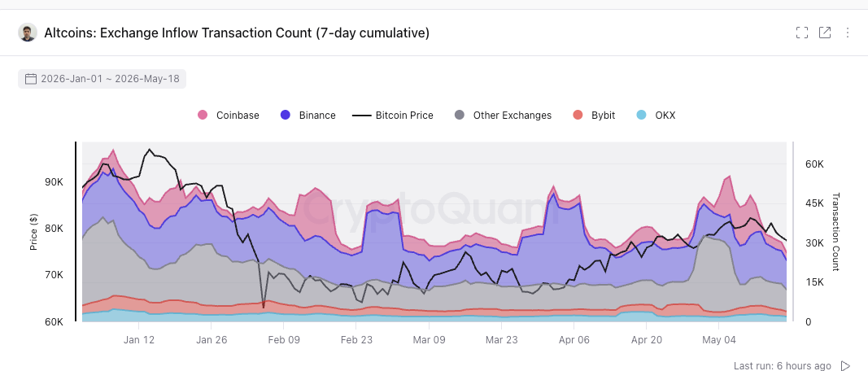The image size is (868, 371).
Task: Click the '45K' transaction count axis label
Action: [813, 203]
